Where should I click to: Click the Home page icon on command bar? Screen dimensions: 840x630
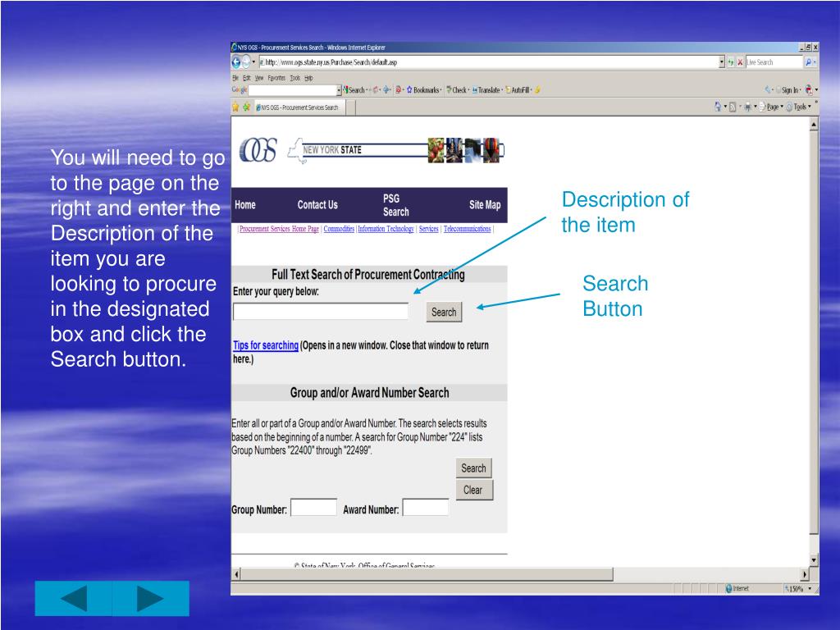click(x=718, y=107)
